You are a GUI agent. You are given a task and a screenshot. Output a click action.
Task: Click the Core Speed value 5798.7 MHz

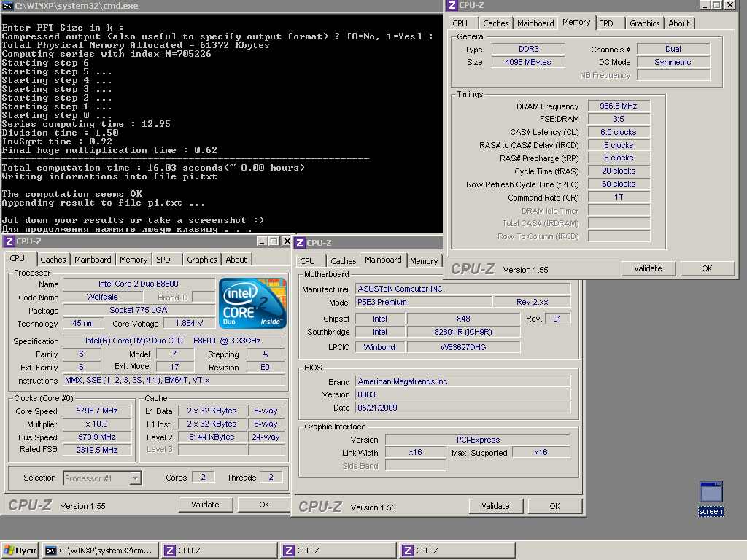tap(97, 411)
